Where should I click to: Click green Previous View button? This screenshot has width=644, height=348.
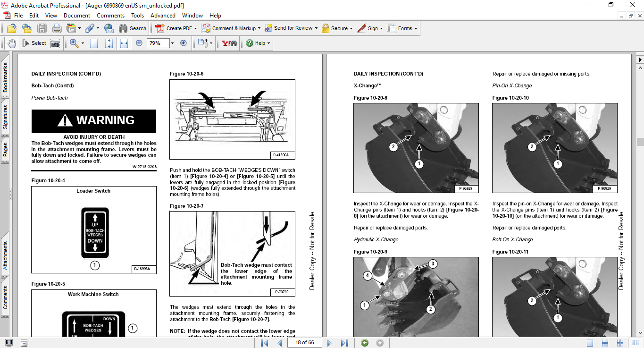click(x=364, y=343)
